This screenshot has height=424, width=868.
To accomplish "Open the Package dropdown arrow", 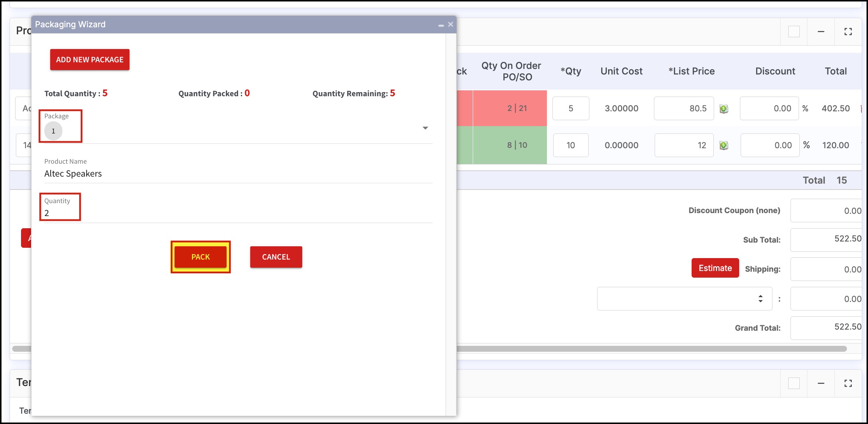I will coord(425,128).
